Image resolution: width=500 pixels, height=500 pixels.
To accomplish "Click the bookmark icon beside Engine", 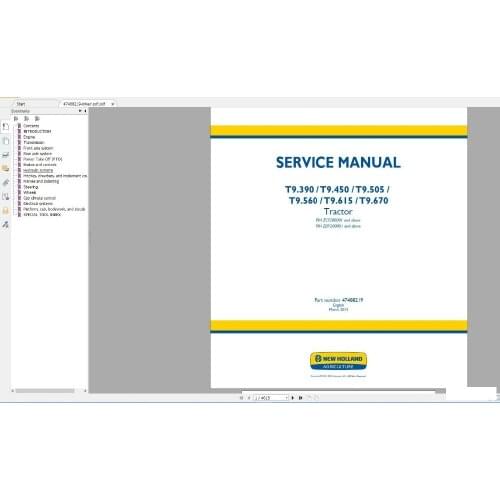I will click(x=19, y=137).
